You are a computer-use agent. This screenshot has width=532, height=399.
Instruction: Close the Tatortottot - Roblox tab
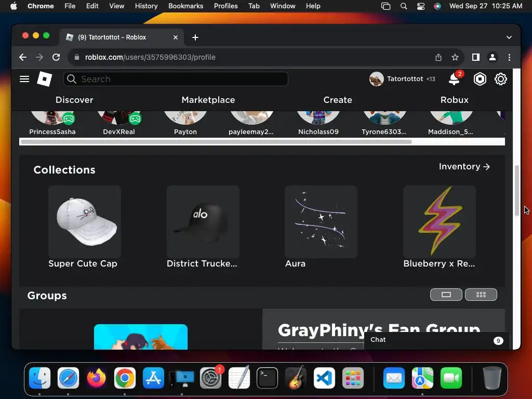pyautogui.click(x=176, y=37)
